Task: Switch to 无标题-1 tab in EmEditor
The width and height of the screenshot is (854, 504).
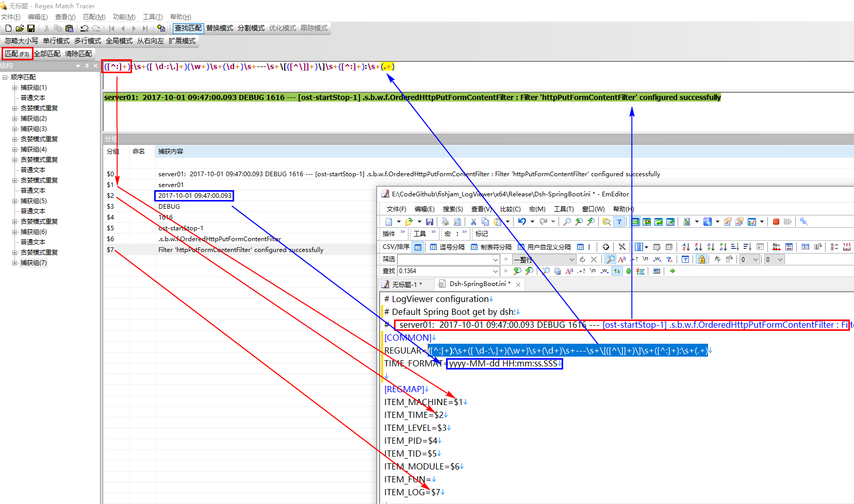Action: point(407,284)
